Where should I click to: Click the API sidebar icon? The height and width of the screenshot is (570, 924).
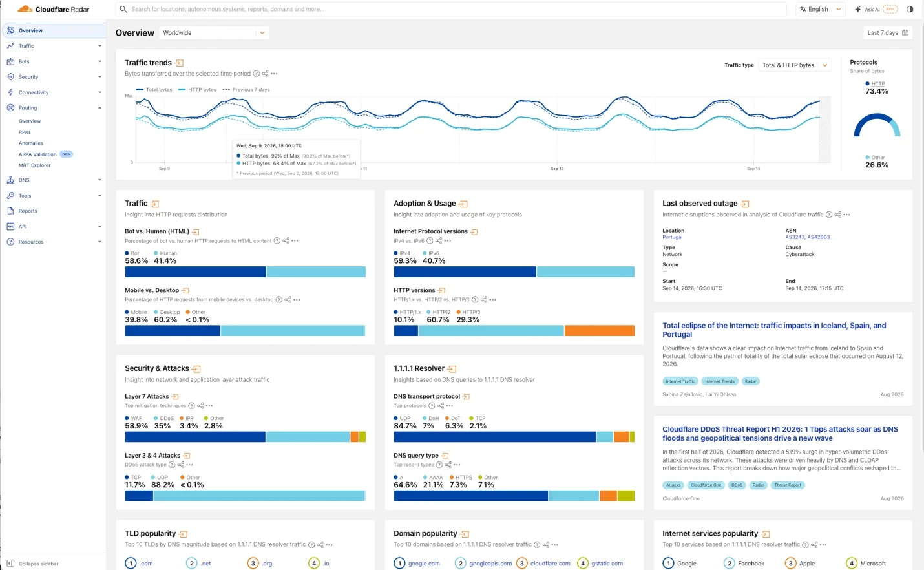pos(10,227)
